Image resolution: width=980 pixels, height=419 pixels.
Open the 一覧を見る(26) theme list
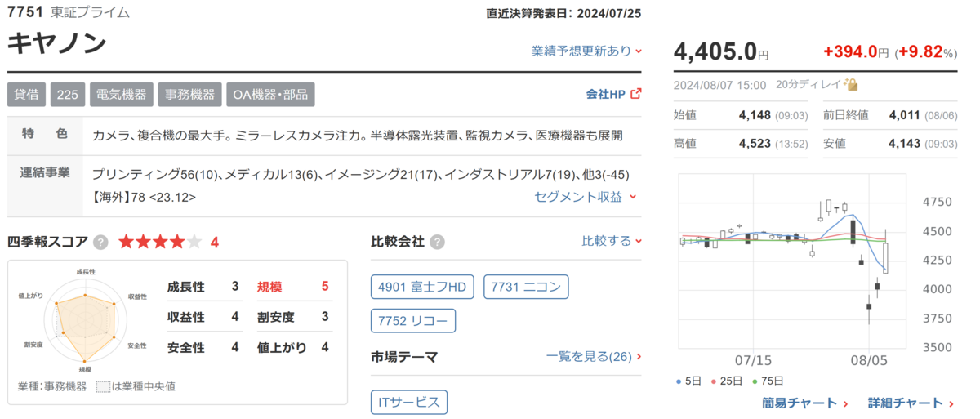[x=594, y=356]
